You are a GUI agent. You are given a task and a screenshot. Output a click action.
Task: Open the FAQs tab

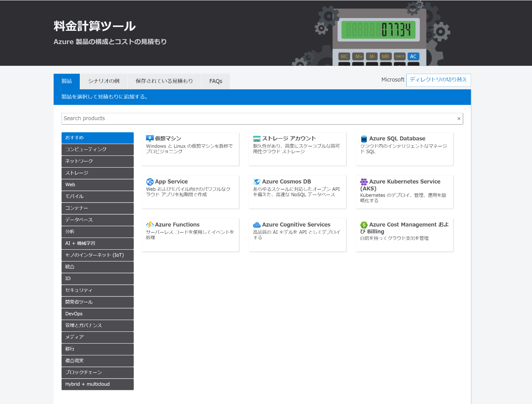[x=216, y=81]
